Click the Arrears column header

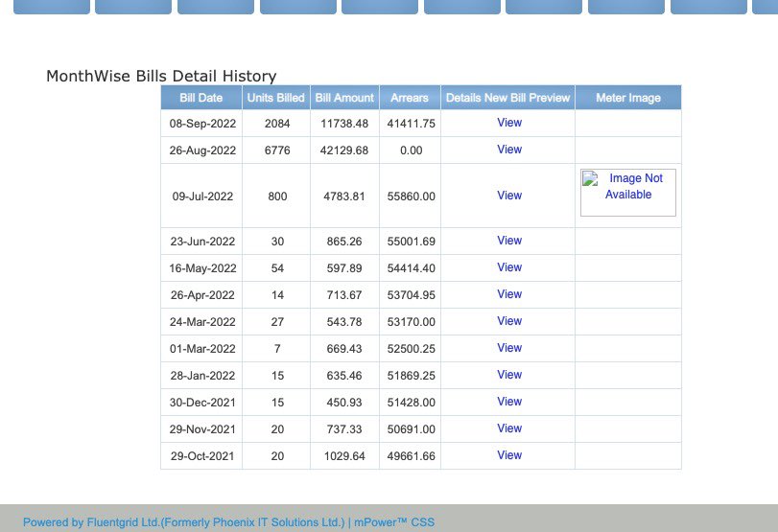[x=410, y=98]
